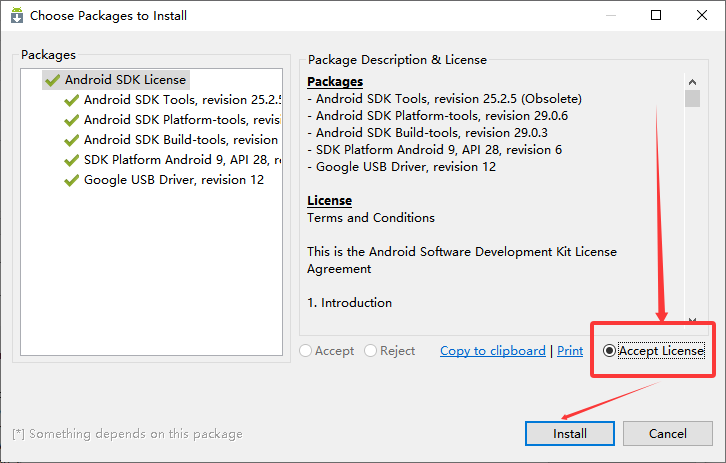The width and height of the screenshot is (726, 463).
Task: Click 'SDK Platform Android 9, API 28, revision 6' description line
Action: tap(434, 150)
